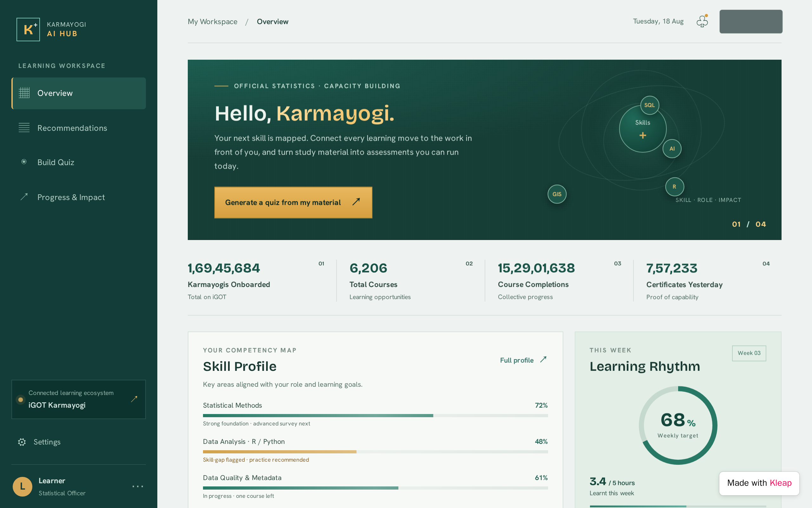Screen dimensions: 812x508
Task: Click the 48% value for Data Analysis
Action: 541,441
